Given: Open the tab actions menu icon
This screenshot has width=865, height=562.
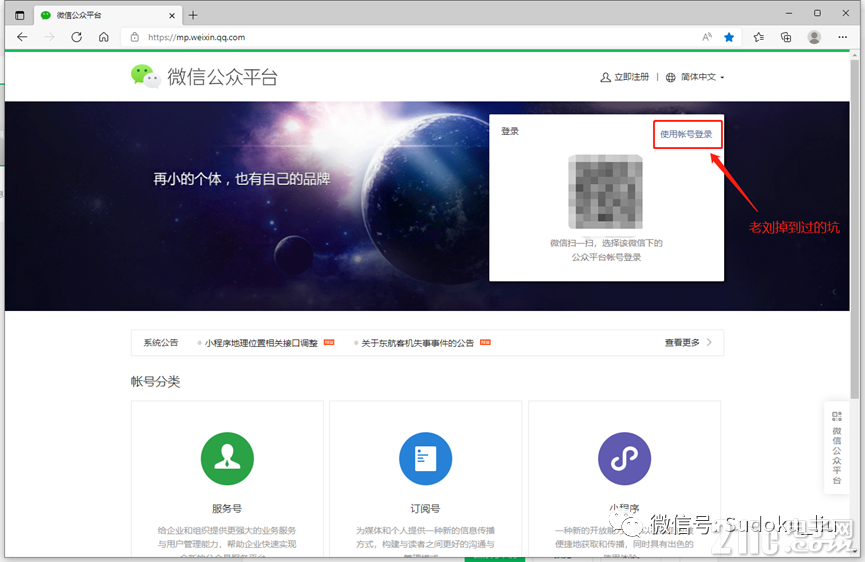Looking at the screenshot, I should coord(20,15).
